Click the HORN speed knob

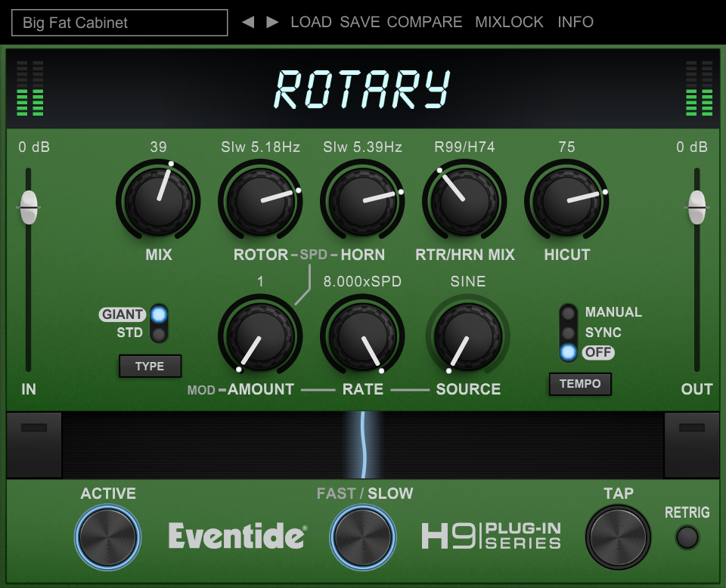[362, 201]
